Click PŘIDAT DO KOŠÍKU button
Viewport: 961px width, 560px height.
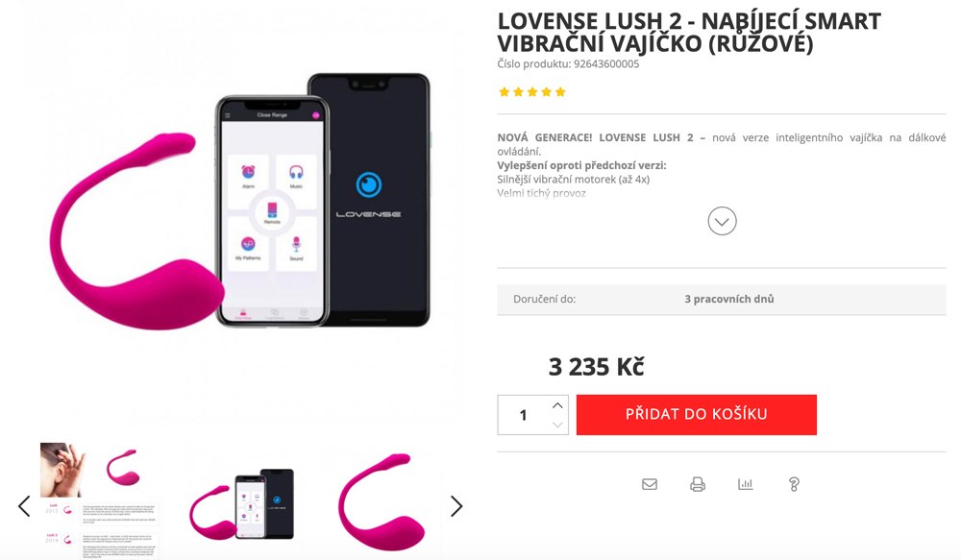click(696, 415)
